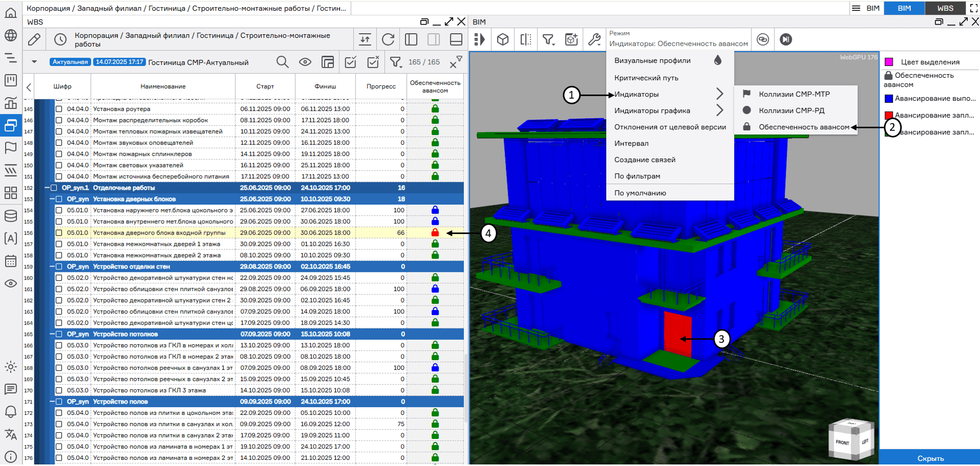The width and height of the screenshot is (980, 466).
Task: Click the 3D cube icon in BIM toolbar
Action: coord(503,39)
